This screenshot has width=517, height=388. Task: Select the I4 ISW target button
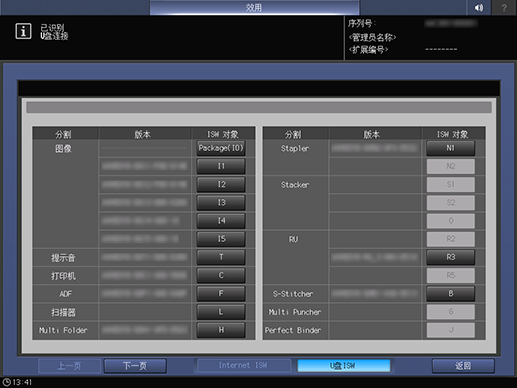tap(221, 221)
